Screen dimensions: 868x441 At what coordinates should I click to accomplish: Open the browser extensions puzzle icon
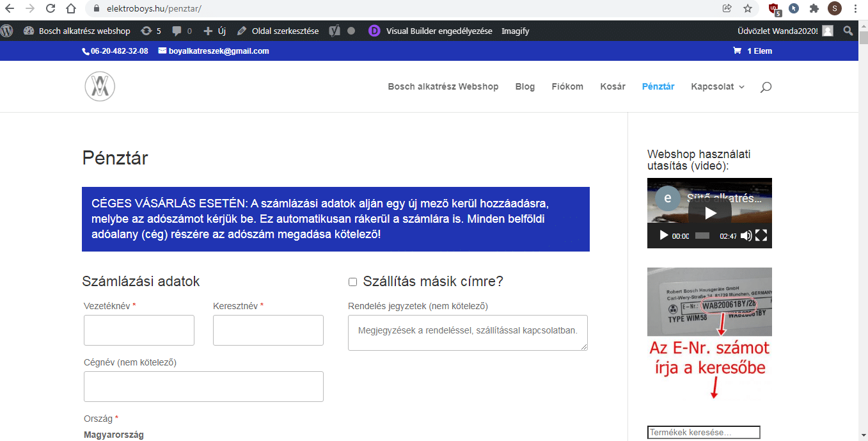point(814,9)
